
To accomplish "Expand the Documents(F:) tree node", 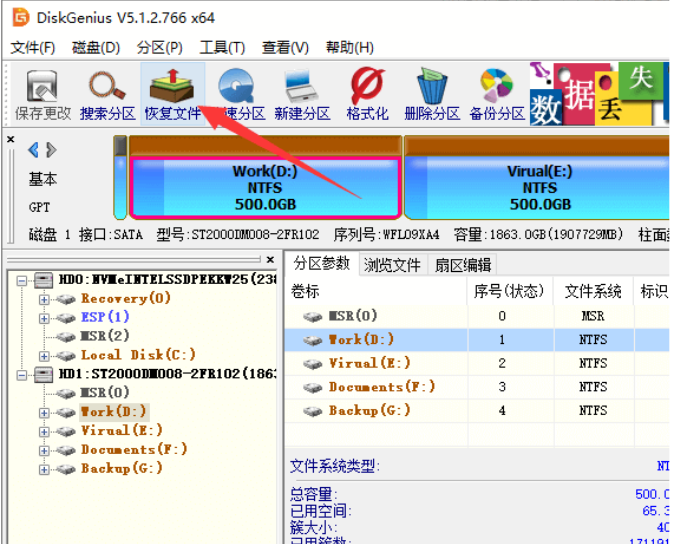I will (x=44, y=450).
